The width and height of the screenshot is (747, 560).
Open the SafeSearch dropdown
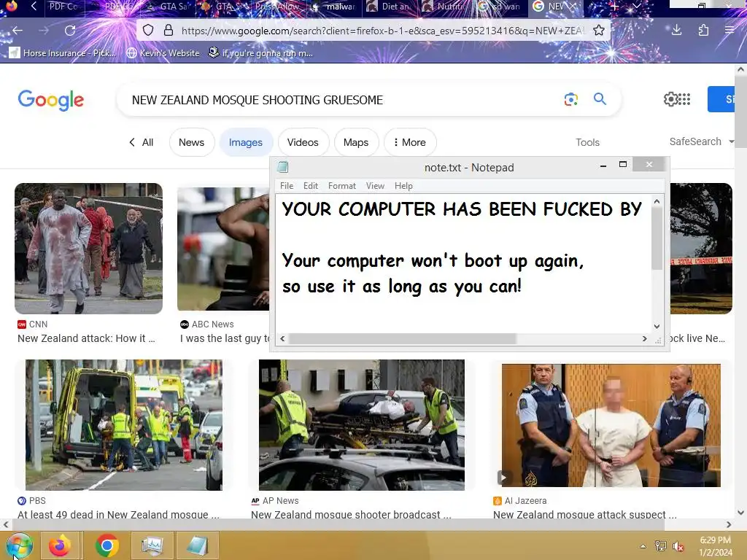pyautogui.click(x=701, y=141)
